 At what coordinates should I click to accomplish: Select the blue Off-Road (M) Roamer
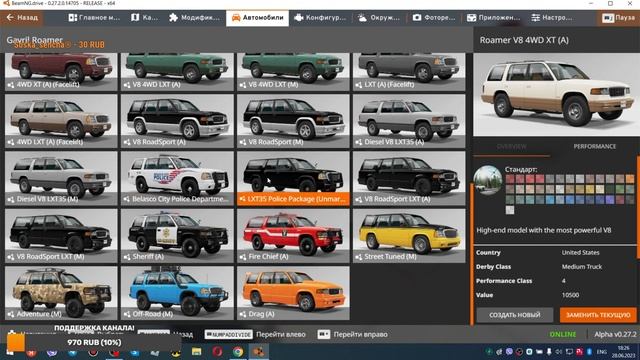click(x=177, y=293)
